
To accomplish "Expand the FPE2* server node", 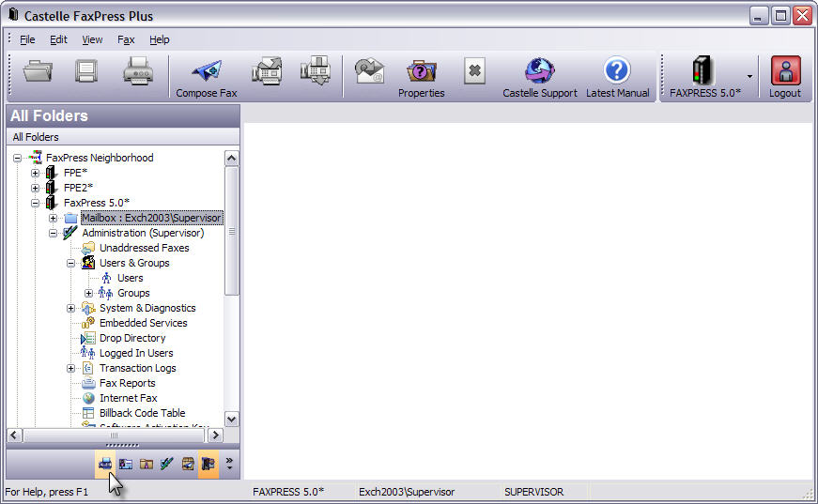I will point(35,188).
